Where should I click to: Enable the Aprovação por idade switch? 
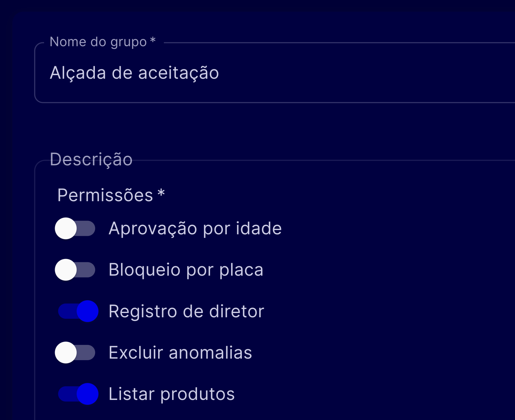75,228
